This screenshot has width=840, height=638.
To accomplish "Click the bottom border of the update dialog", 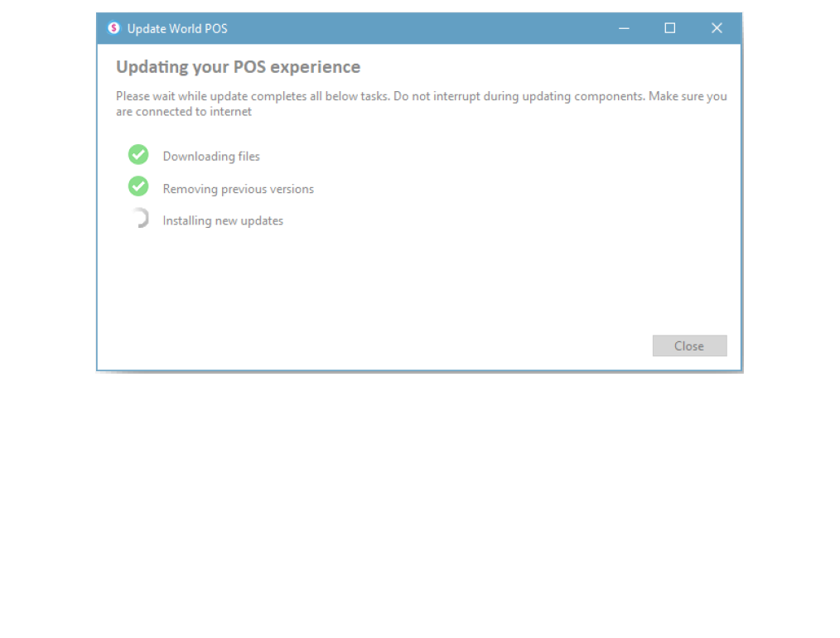I will point(419,370).
